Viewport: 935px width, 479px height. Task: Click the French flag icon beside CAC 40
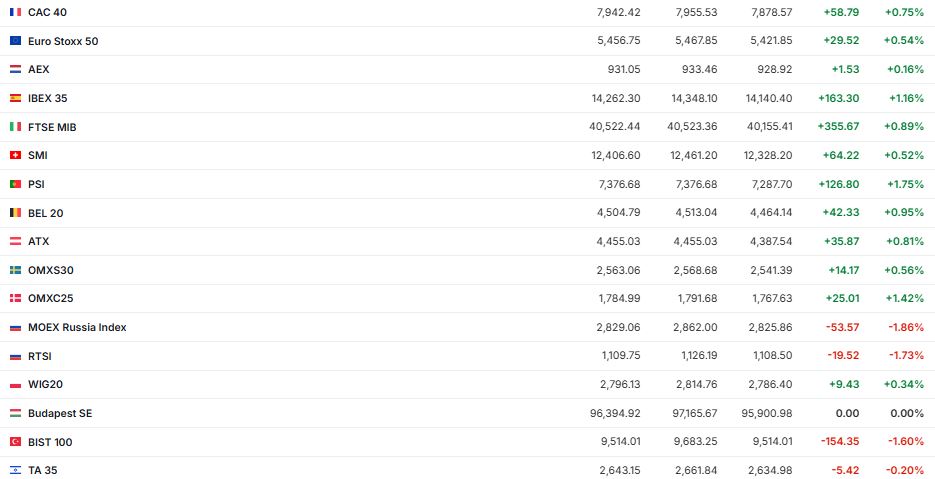15,12
